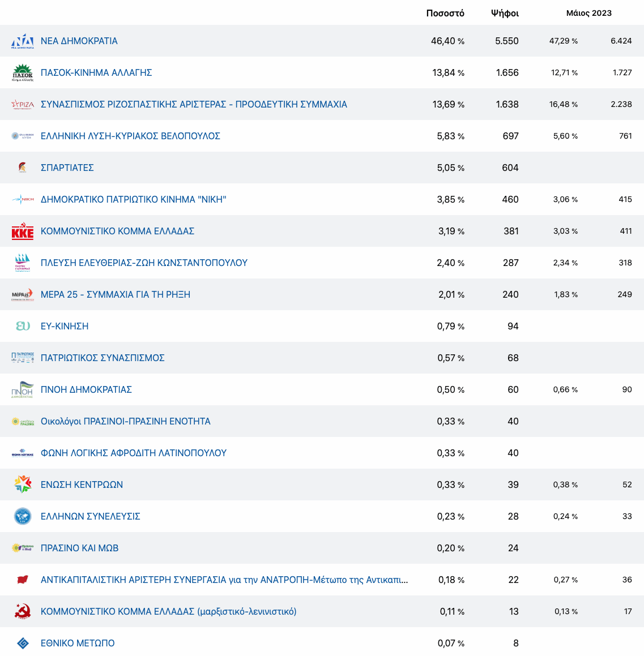Open ΠΛΕΥΣΗ ΕΛΕΥΘΕΡΙΑΣ-ΖΩΗ ΚΩΝΣΤΑΝΤΟΠΟΥΛΟΥ link
Viewport: 644px width, 656px height.
tap(144, 263)
